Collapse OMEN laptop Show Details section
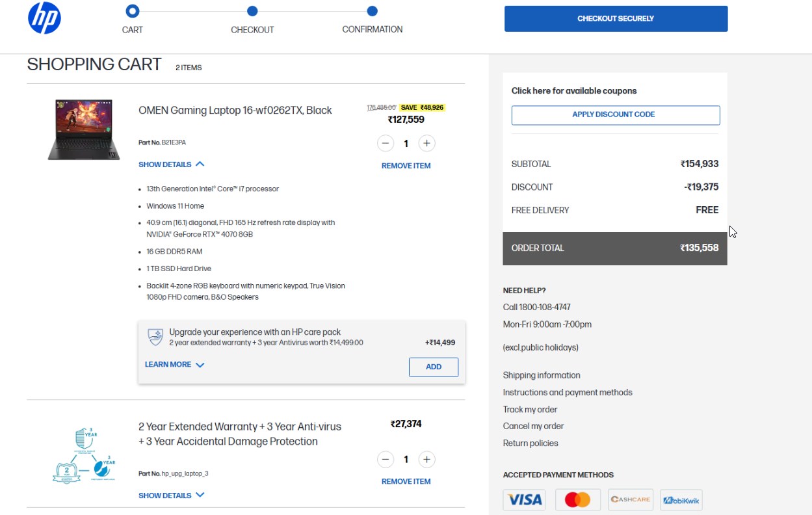 pyautogui.click(x=171, y=165)
